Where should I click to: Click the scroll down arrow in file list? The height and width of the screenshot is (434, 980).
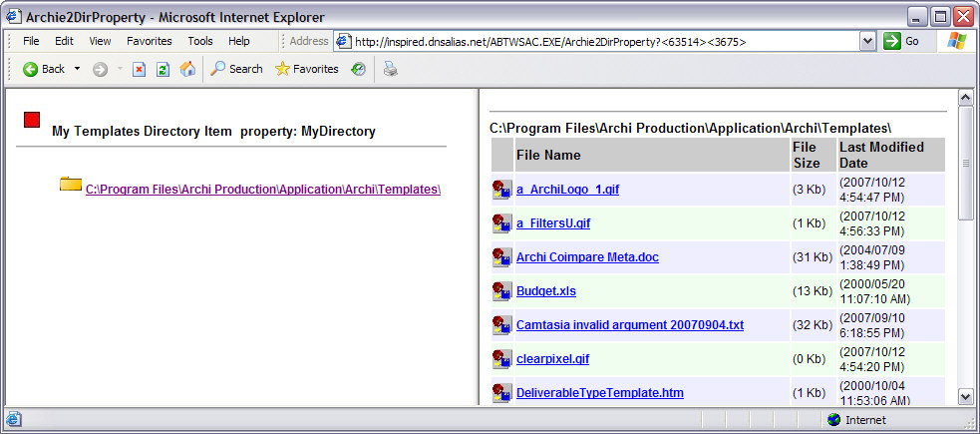pyautogui.click(x=964, y=396)
